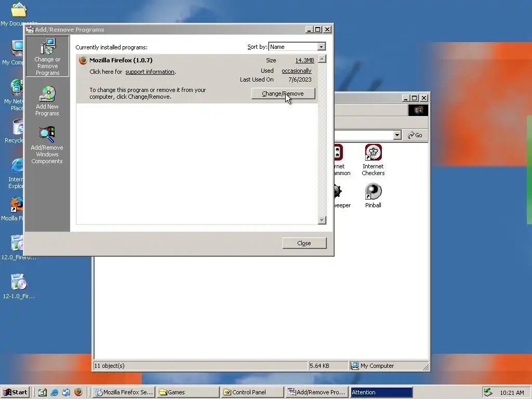Screen dimensions: 532x399
Task: Open Internet Checkers in Games window
Action: click(373, 160)
